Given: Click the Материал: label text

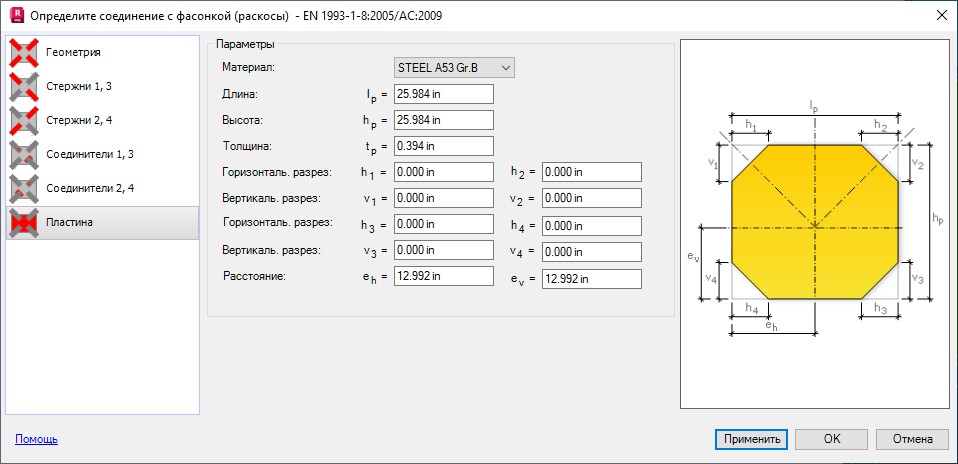Looking at the screenshot, I should click(x=249, y=67).
